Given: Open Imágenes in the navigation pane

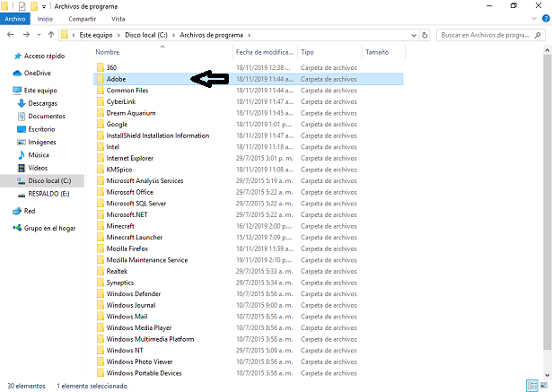Looking at the screenshot, I should point(42,142).
